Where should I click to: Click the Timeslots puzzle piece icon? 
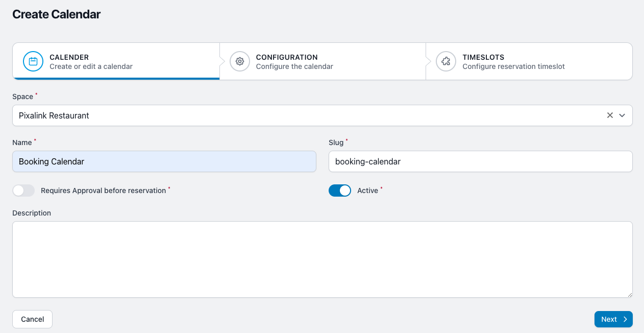446,61
